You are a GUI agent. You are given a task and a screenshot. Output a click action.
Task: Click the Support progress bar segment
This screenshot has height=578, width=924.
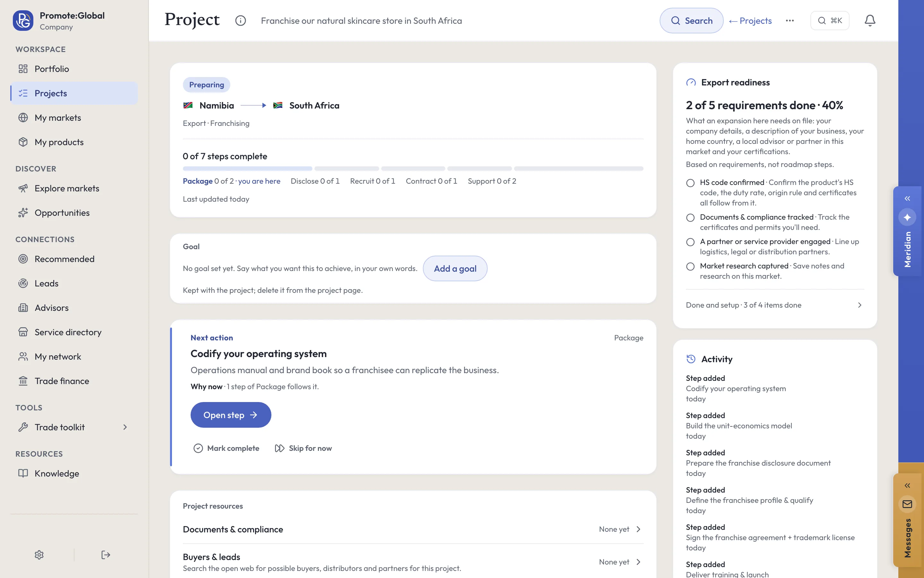click(x=579, y=169)
